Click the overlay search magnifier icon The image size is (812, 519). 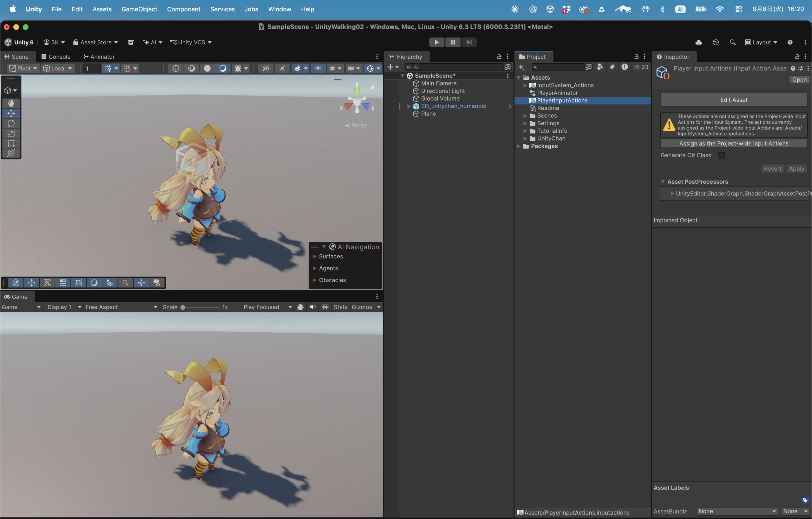click(125, 283)
